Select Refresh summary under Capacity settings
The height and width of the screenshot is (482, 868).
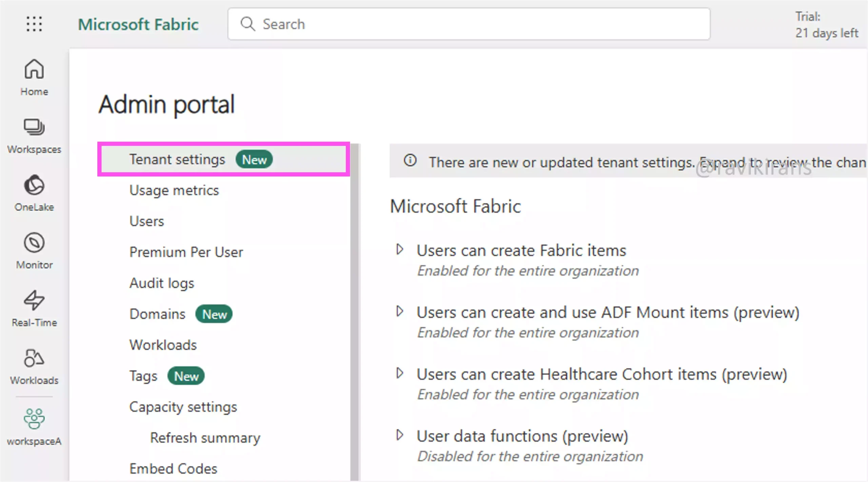[205, 438]
